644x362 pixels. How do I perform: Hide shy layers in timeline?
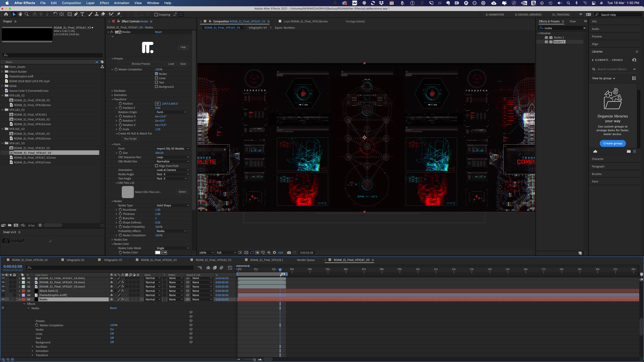pyautogui.click(x=208, y=268)
